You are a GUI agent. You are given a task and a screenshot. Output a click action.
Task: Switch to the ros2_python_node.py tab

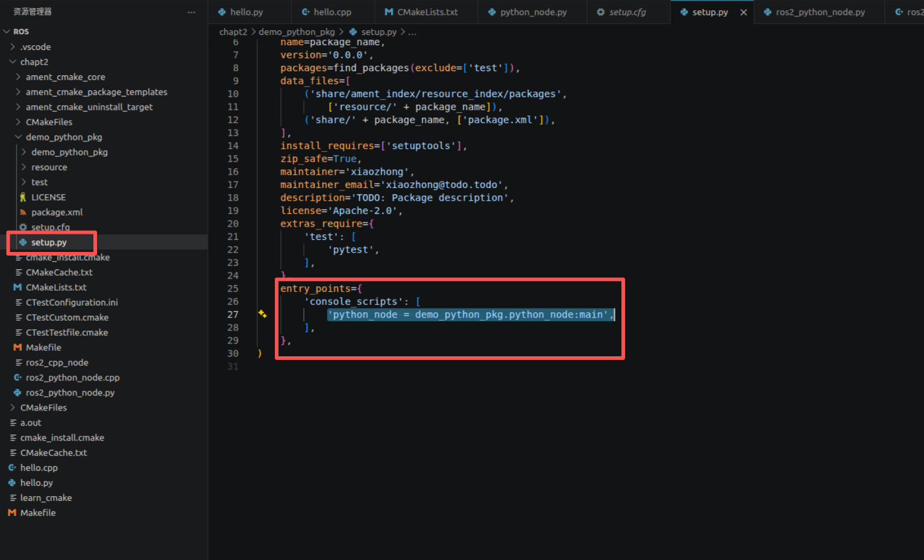coord(820,12)
